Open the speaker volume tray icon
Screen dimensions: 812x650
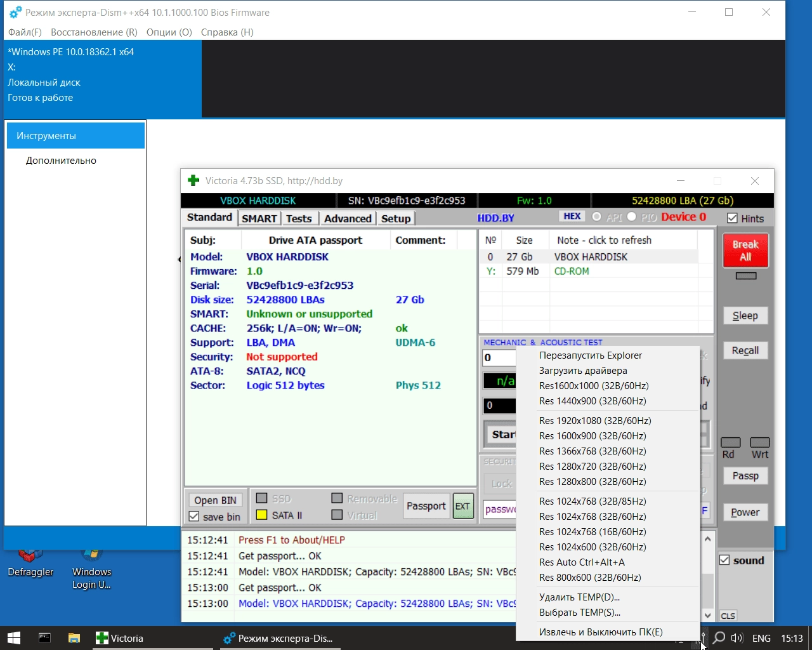pyautogui.click(x=737, y=638)
